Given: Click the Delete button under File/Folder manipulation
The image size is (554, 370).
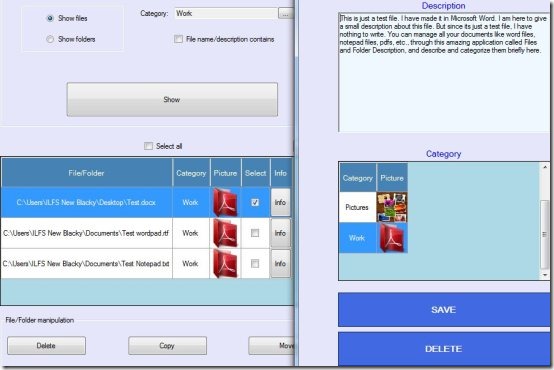Looking at the screenshot, I should (x=46, y=345).
